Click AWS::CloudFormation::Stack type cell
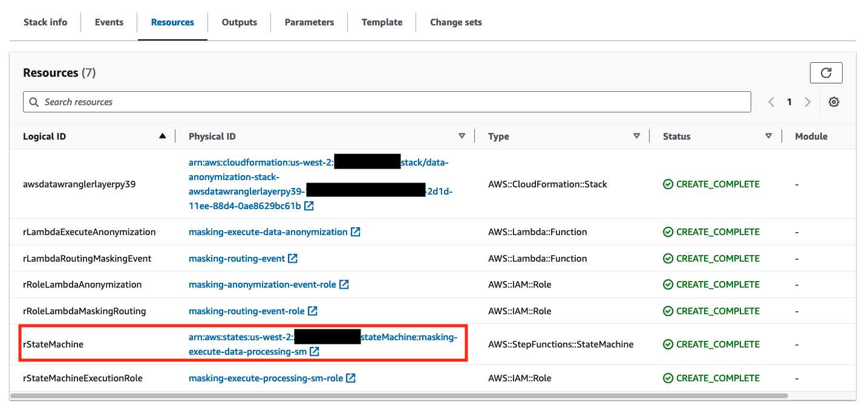The width and height of the screenshot is (868, 420). (547, 184)
